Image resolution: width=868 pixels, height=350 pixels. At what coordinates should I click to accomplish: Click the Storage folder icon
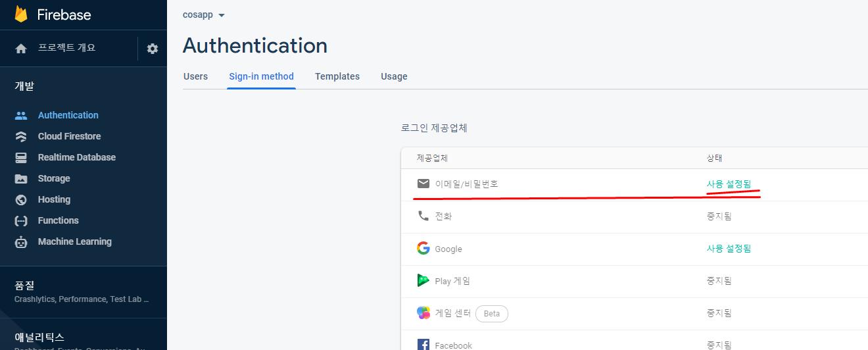point(21,178)
